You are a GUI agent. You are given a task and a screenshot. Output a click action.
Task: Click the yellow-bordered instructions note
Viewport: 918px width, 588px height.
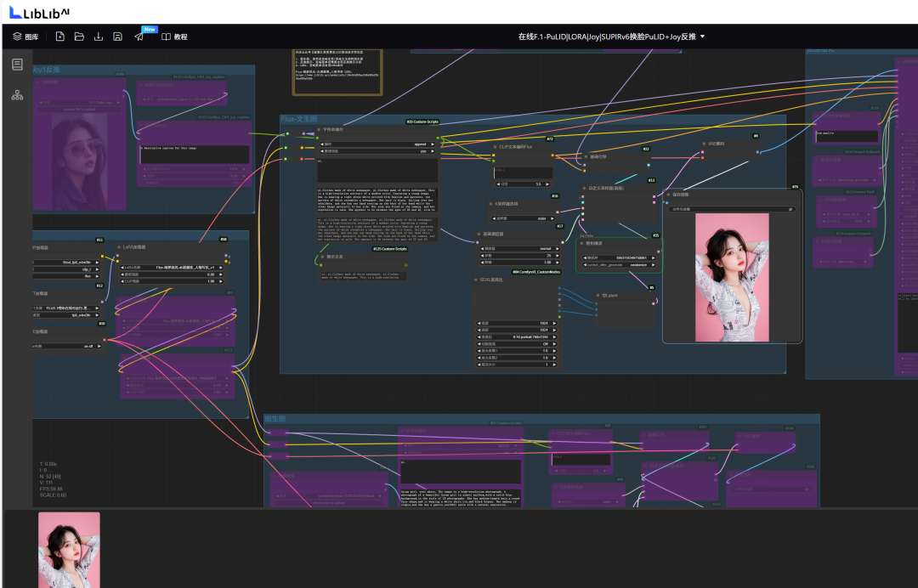point(337,71)
